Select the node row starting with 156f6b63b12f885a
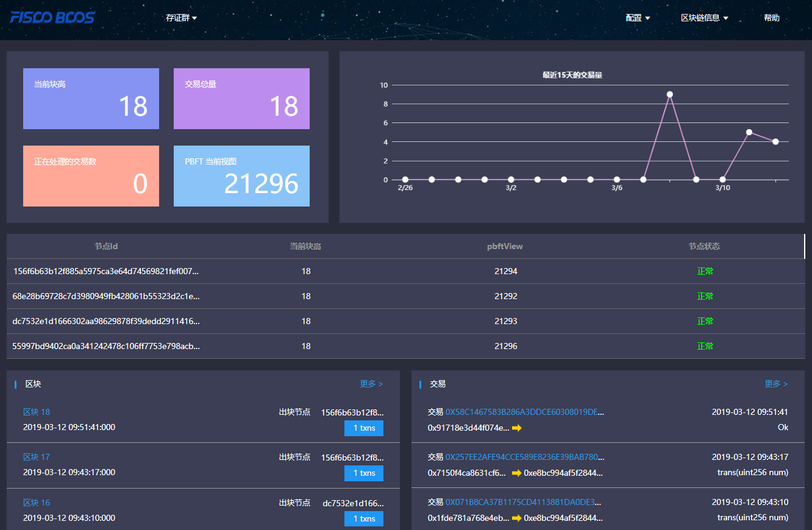The width and height of the screenshot is (812, 530). pyautogui.click(x=106, y=271)
